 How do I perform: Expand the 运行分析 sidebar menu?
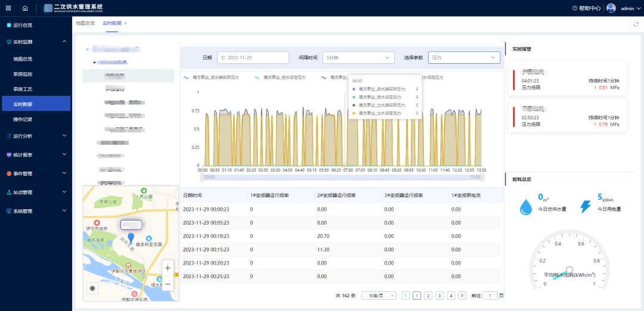(x=36, y=136)
